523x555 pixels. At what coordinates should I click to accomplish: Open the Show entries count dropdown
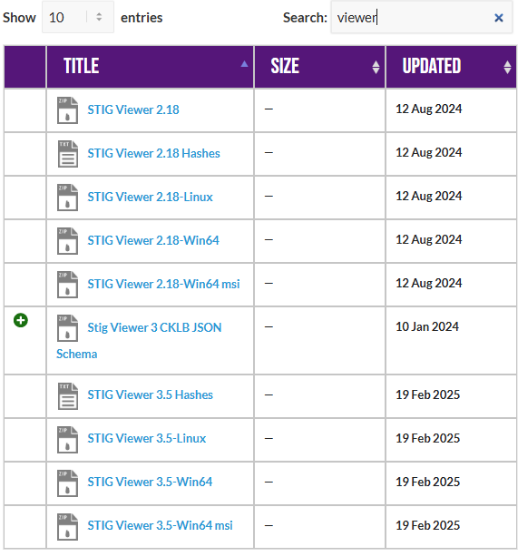point(78,17)
